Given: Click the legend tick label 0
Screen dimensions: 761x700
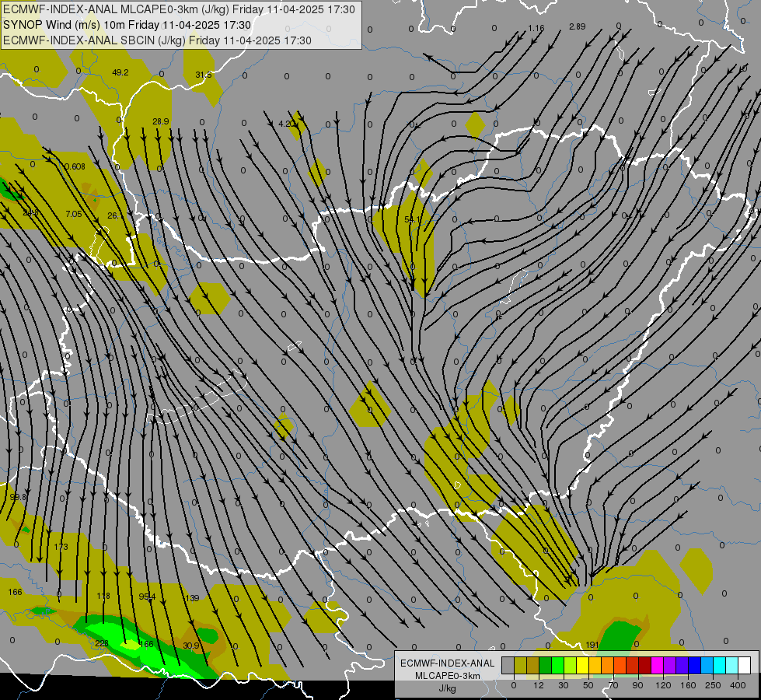Looking at the screenshot, I should coord(514,685).
